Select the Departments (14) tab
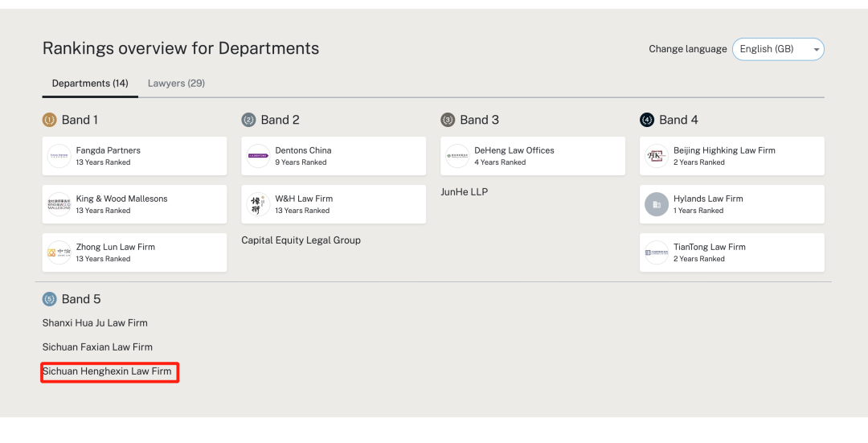The image size is (868, 443). [x=90, y=84]
